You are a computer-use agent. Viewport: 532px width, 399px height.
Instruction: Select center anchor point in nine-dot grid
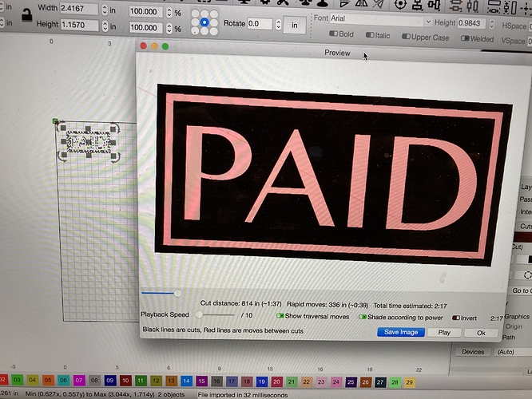pyautogui.click(x=204, y=22)
